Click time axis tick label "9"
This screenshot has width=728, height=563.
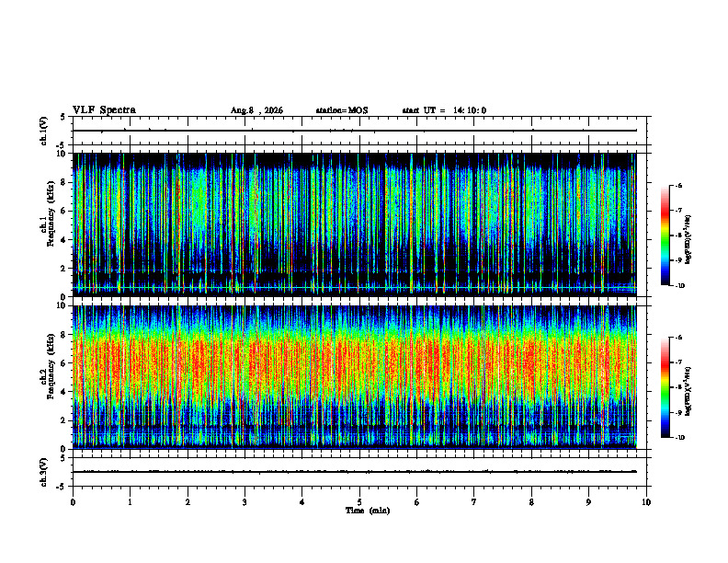tap(588, 502)
